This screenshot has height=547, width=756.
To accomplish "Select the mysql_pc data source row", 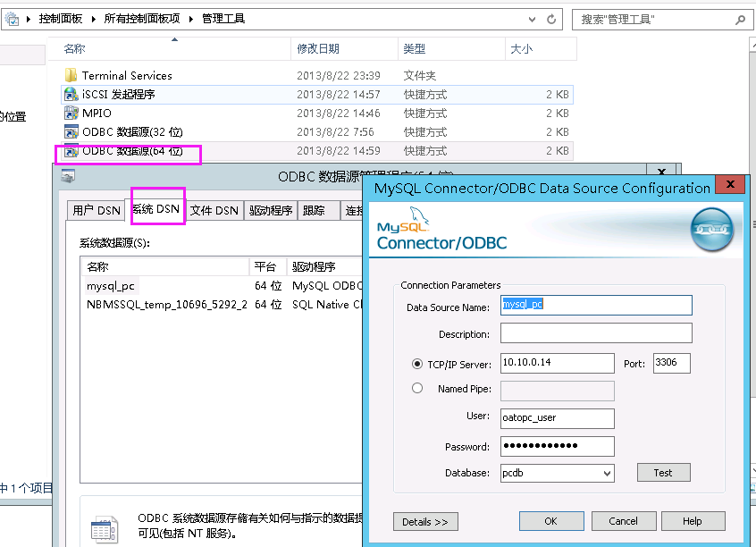I will pyautogui.click(x=222, y=285).
